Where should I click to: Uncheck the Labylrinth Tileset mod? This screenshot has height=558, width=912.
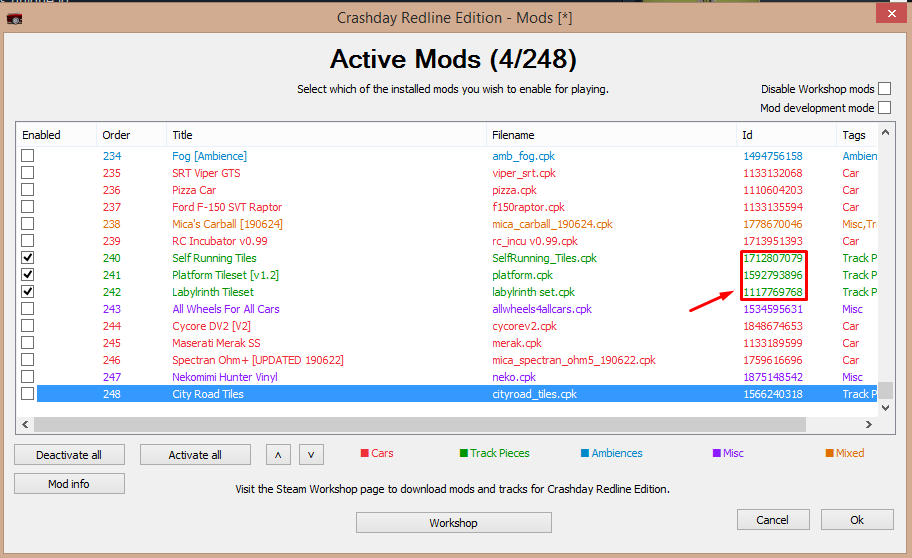(27, 291)
